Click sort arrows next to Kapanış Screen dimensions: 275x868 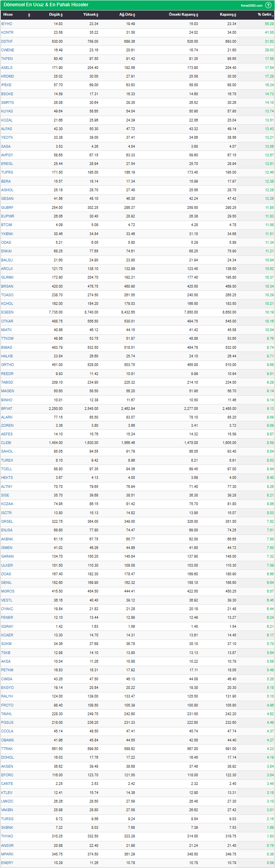235,15
